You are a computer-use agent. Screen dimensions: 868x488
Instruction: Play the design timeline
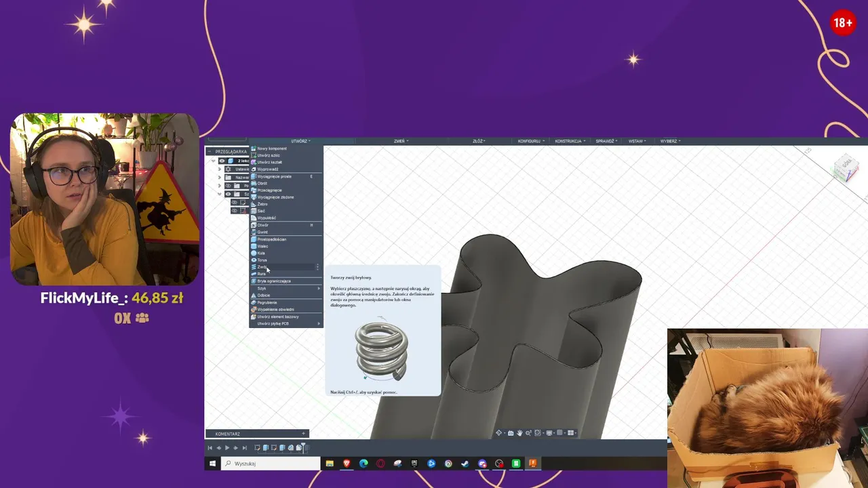227,447
